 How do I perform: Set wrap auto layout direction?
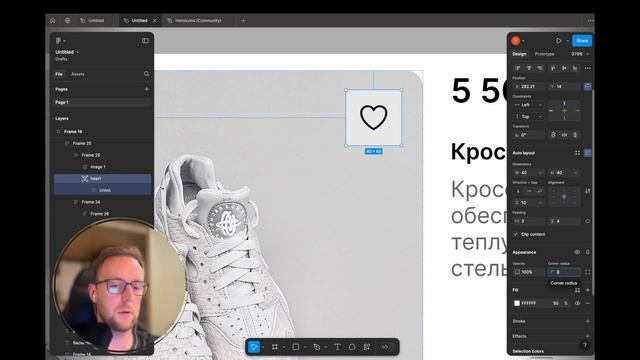tap(540, 191)
